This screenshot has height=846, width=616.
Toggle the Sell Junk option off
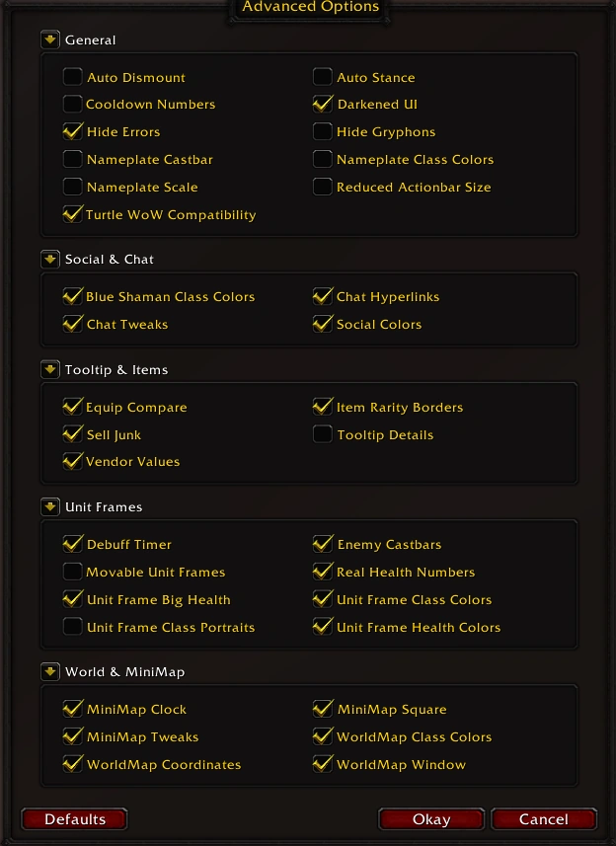[x=73, y=434]
